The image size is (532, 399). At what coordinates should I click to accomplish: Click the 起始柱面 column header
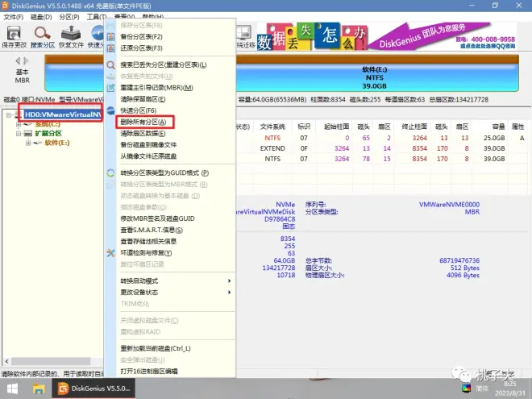coord(336,127)
